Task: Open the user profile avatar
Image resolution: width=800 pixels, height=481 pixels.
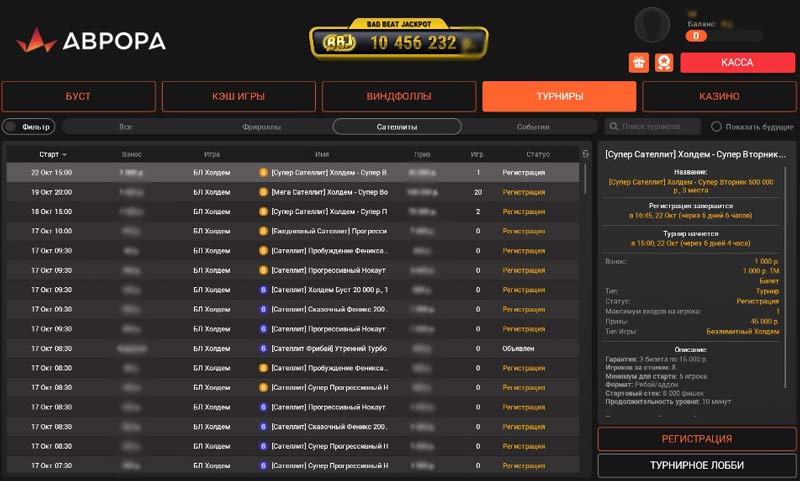Action: tap(652, 24)
